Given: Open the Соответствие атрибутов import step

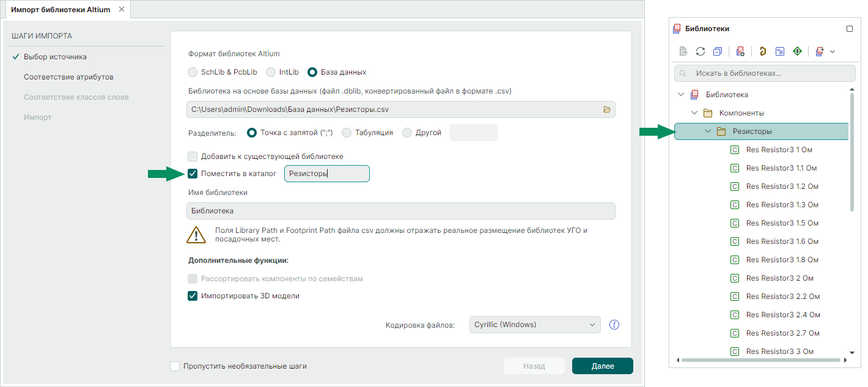Looking at the screenshot, I should click(x=68, y=77).
